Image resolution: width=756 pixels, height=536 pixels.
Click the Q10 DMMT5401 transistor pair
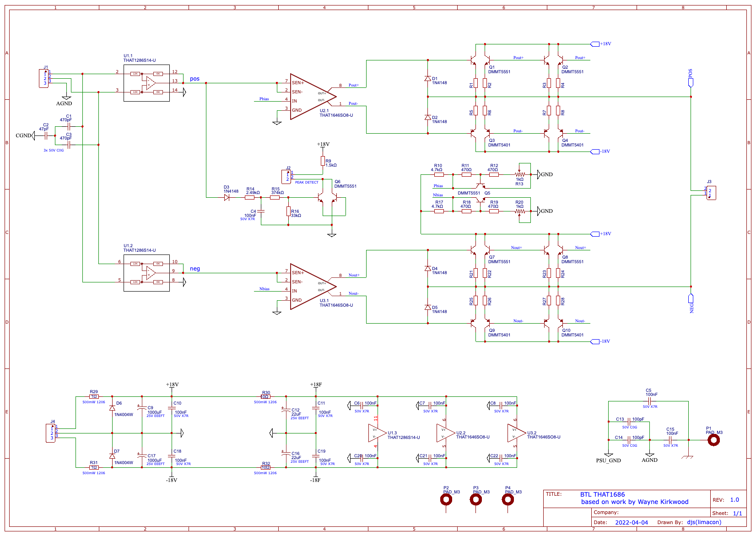click(553, 323)
